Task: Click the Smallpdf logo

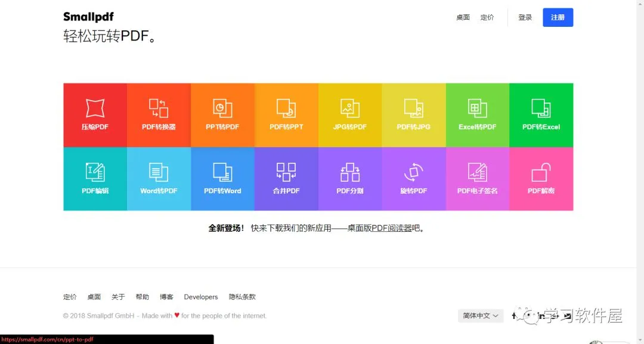Action: point(88,17)
